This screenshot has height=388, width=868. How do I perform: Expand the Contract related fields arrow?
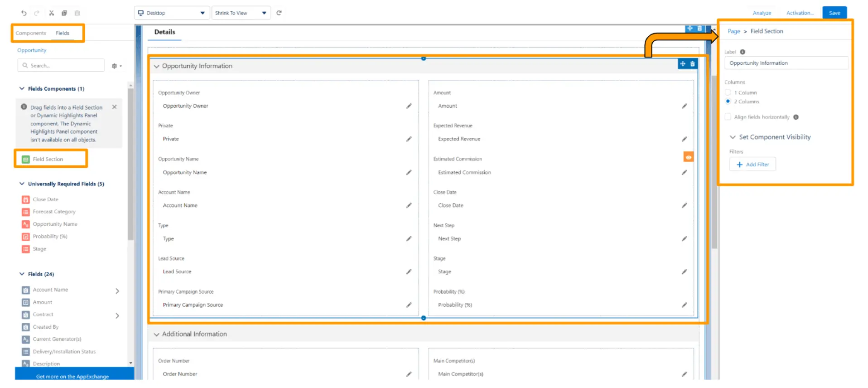point(117,315)
